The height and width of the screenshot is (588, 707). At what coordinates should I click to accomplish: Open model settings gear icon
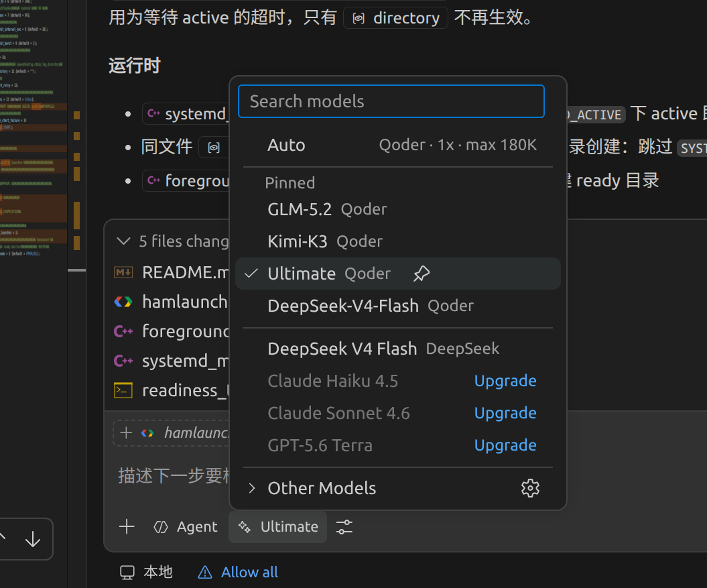530,488
